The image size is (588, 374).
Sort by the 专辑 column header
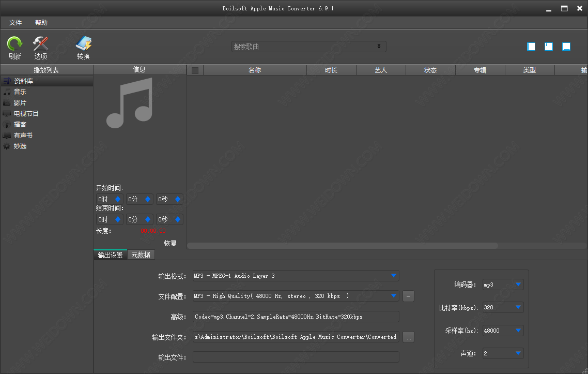[481, 70]
